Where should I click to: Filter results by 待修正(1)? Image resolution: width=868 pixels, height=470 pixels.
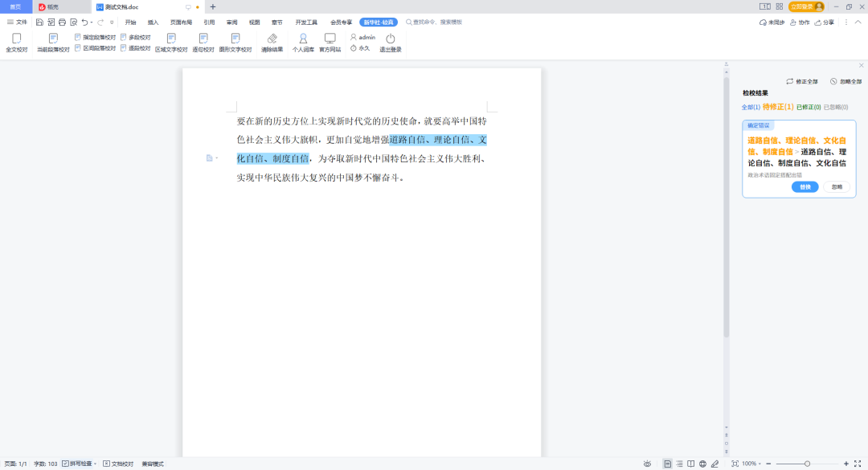tap(778, 107)
